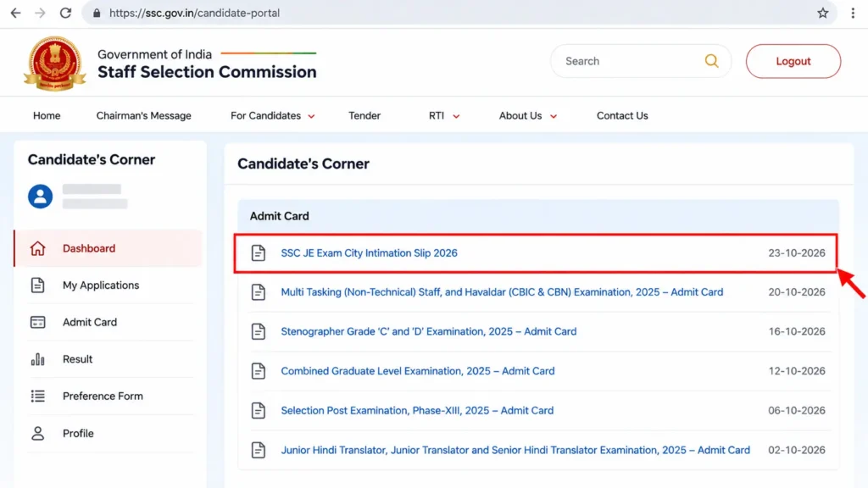This screenshot has height=488, width=868.
Task: Click document icon beside Multi Tasking Staff row
Action: pyautogui.click(x=258, y=292)
